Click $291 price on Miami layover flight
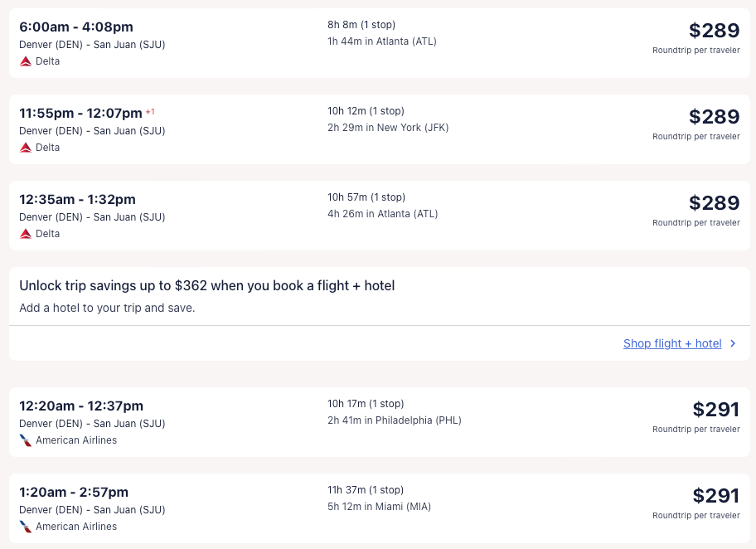 pos(715,496)
